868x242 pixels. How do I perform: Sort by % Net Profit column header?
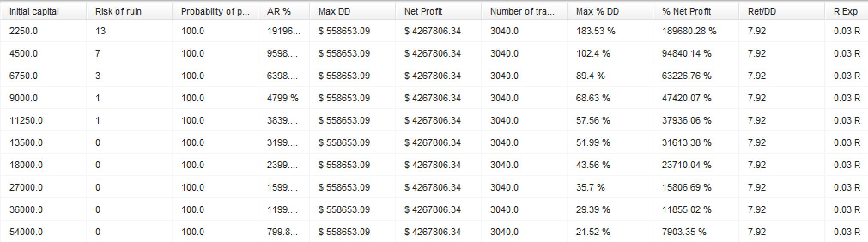695,12
